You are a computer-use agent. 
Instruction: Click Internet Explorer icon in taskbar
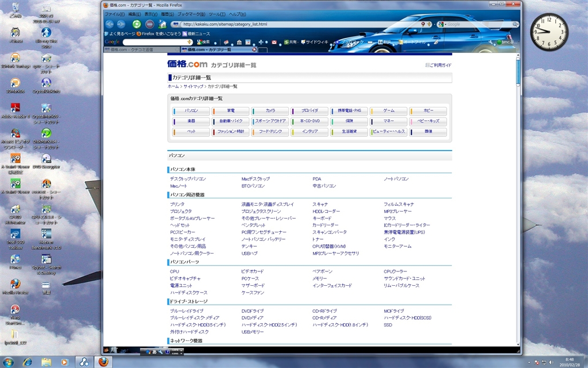coord(27,362)
